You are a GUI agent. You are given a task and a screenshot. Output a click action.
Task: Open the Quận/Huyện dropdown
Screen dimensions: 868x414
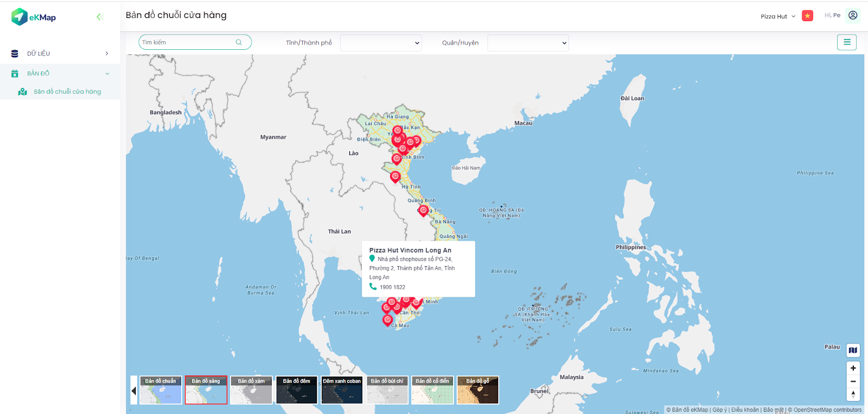pyautogui.click(x=528, y=43)
